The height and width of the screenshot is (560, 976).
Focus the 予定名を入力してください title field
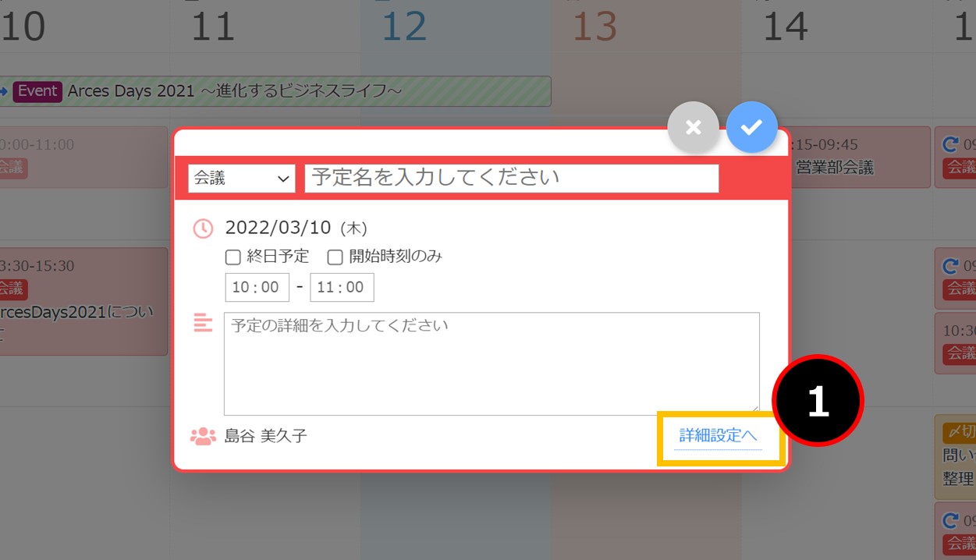pos(512,179)
